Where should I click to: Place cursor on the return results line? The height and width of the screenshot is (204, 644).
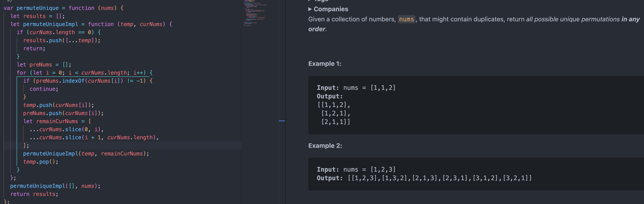click(34, 194)
